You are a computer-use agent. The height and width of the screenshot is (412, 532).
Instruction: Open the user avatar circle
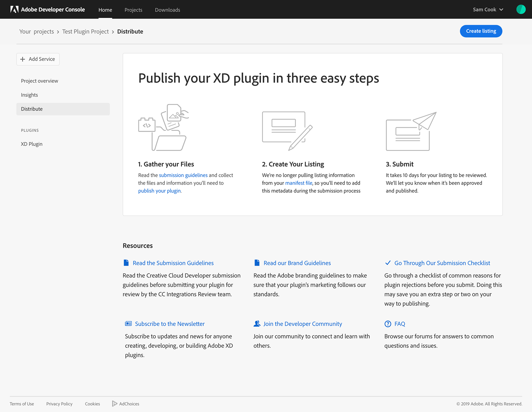coord(521,9)
